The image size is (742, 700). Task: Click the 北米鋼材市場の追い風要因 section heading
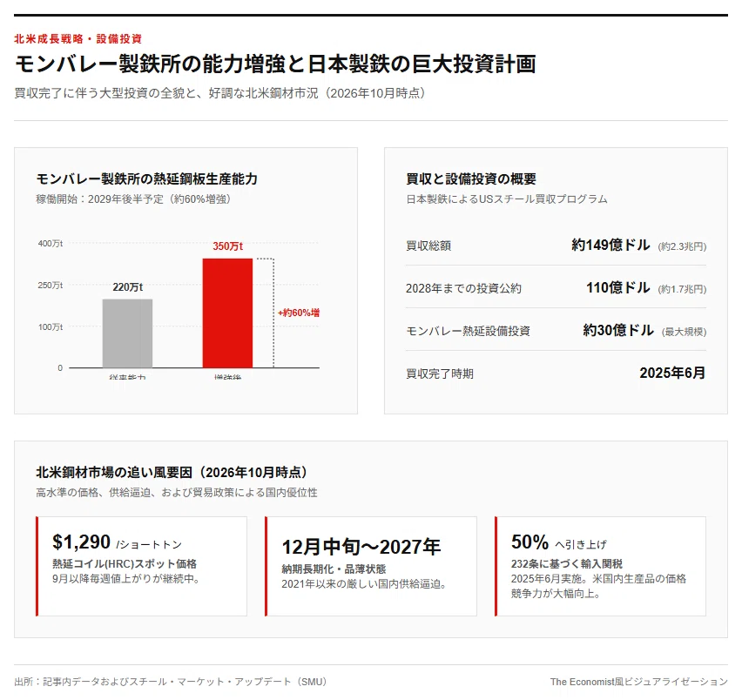pyautogui.click(x=172, y=472)
